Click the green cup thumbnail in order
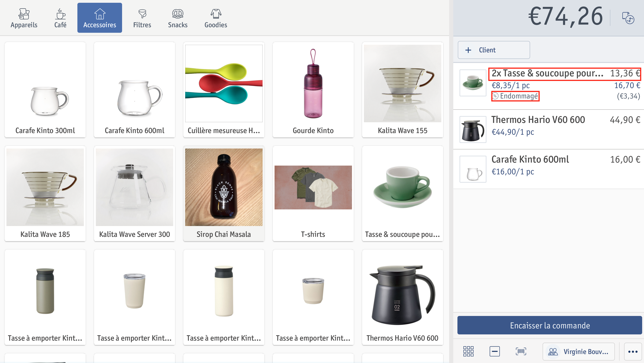644x363 pixels. tap(473, 83)
